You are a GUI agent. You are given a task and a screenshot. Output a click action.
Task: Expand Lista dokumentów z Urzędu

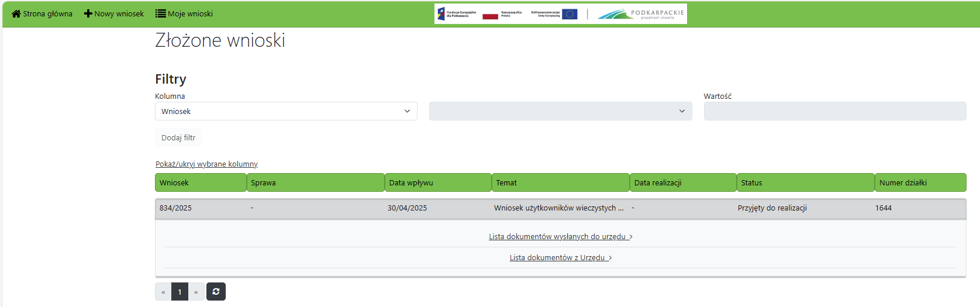(x=560, y=258)
